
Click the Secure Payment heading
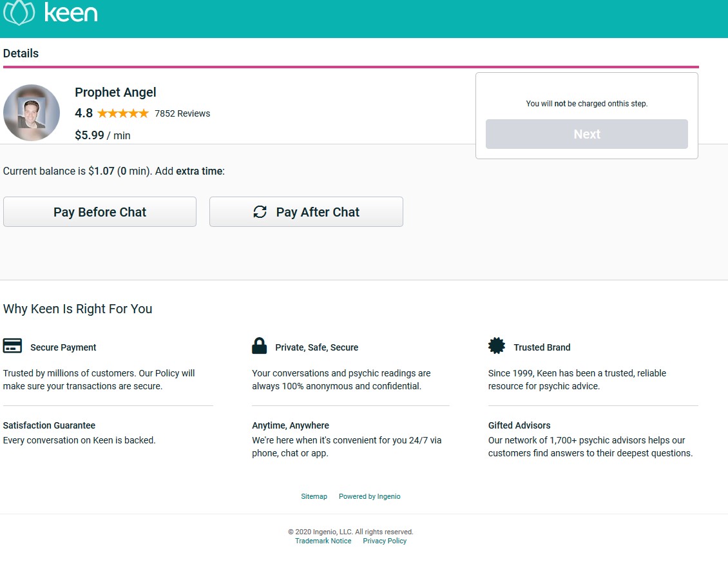(x=63, y=347)
